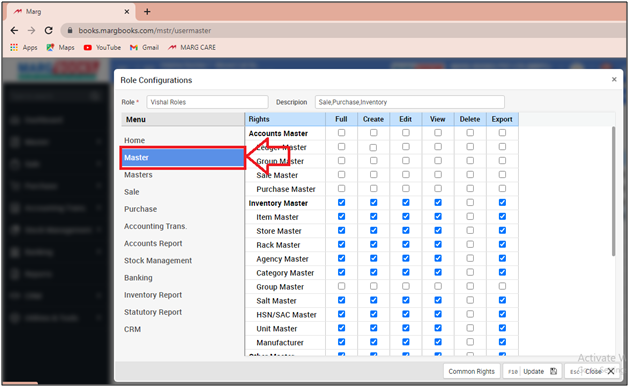Uncheck Edit for Agency Master
Image resolution: width=630 pixels, height=387 pixels.
pyautogui.click(x=406, y=258)
